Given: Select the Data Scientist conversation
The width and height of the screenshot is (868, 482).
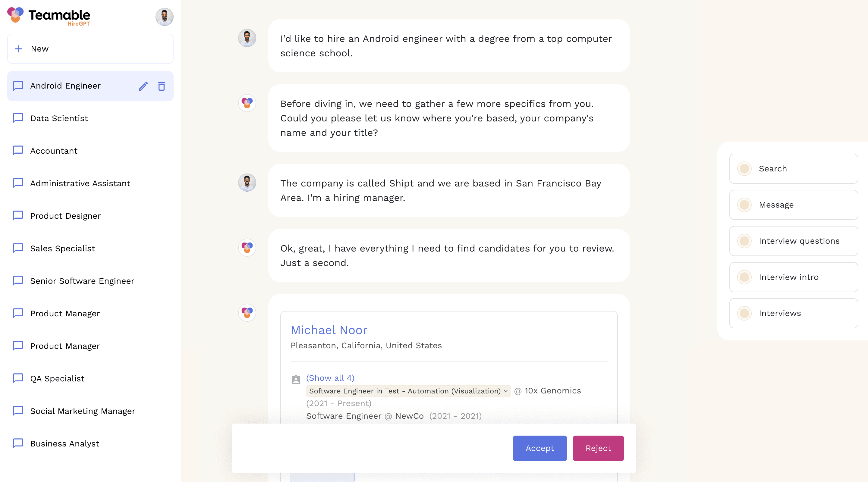Looking at the screenshot, I should coord(59,118).
